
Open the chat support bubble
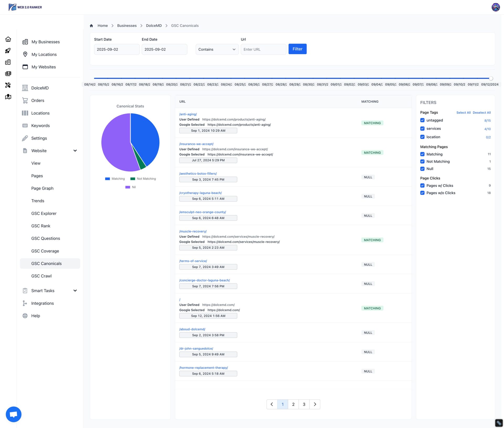13,414
